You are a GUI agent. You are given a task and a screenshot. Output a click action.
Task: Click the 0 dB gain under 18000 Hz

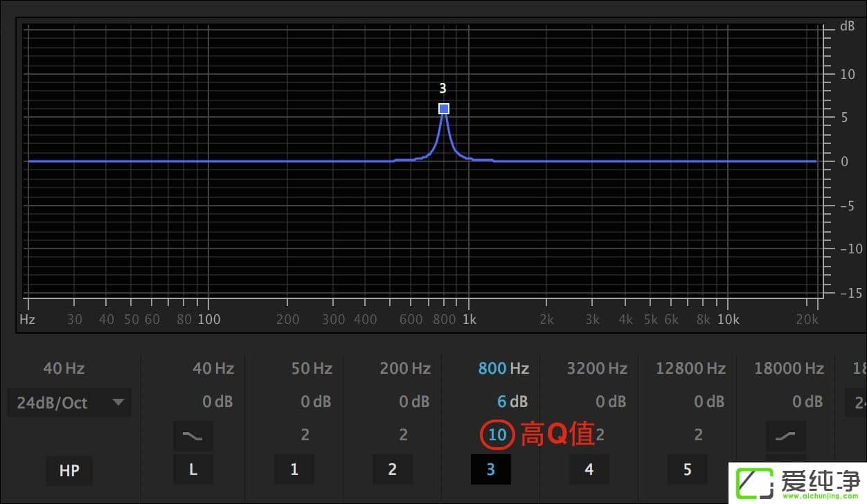tap(807, 402)
